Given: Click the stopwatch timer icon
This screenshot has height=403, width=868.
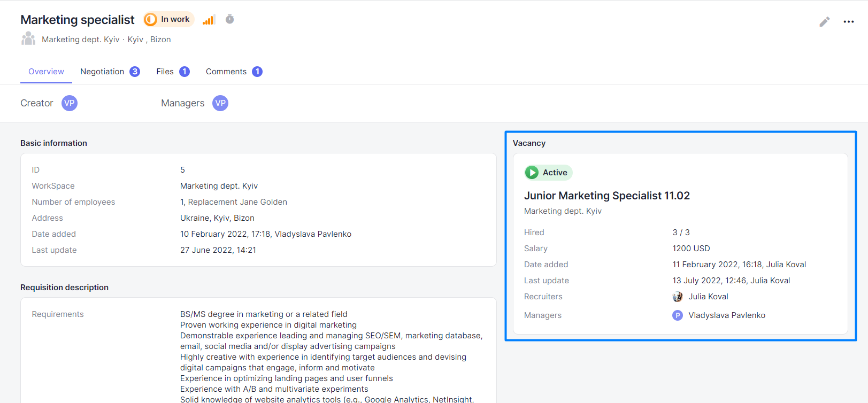Looking at the screenshot, I should pos(230,19).
